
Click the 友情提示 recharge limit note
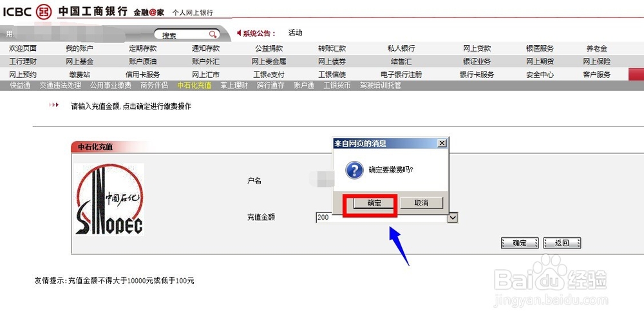(x=114, y=281)
